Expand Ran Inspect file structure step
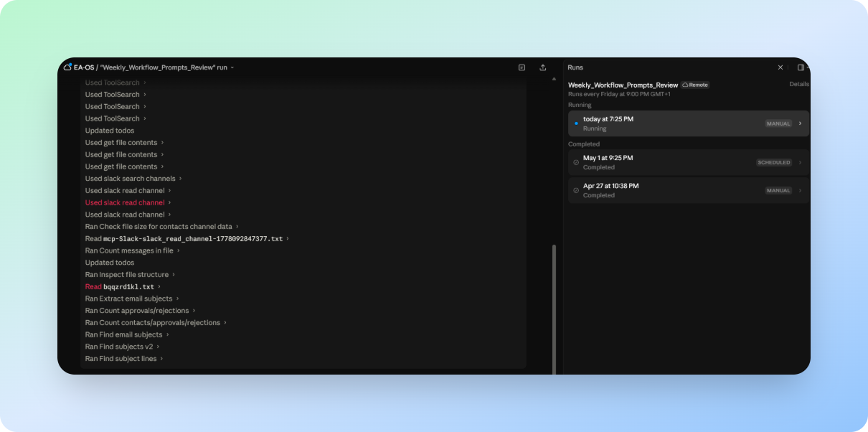Image resolution: width=868 pixels, height=432 pixels. 130,274
